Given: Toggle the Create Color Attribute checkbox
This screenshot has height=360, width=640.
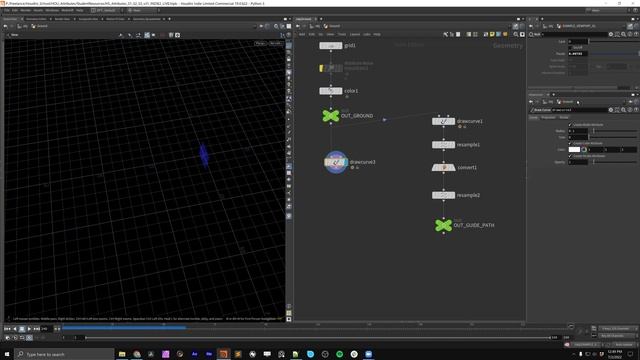Looking at the screenshot, I should tap(570, 143).
